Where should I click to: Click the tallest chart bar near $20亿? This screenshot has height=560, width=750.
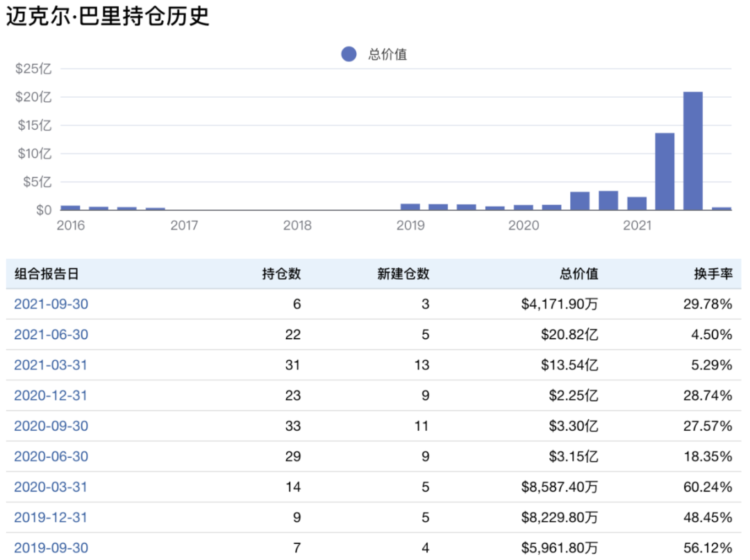click(x=693, y=151)
